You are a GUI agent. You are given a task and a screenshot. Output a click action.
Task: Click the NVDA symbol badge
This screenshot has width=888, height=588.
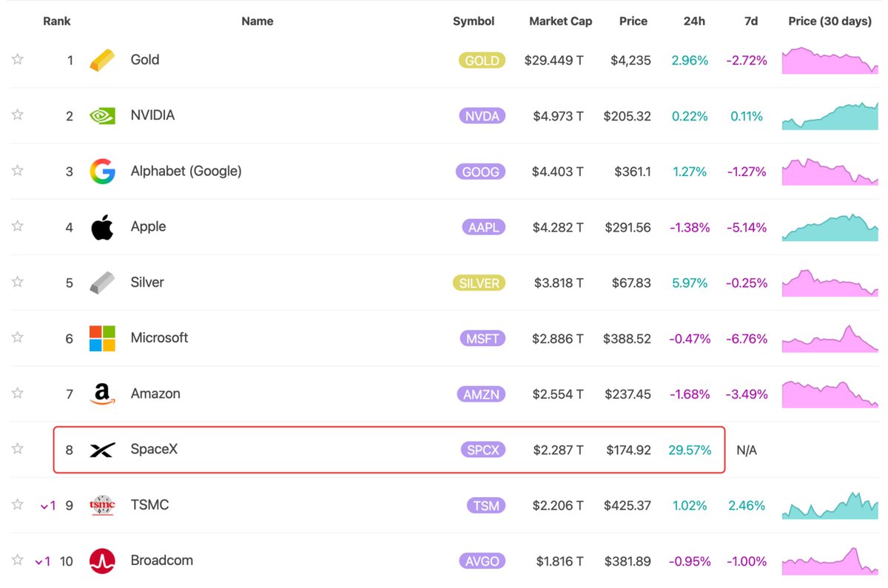482,116
